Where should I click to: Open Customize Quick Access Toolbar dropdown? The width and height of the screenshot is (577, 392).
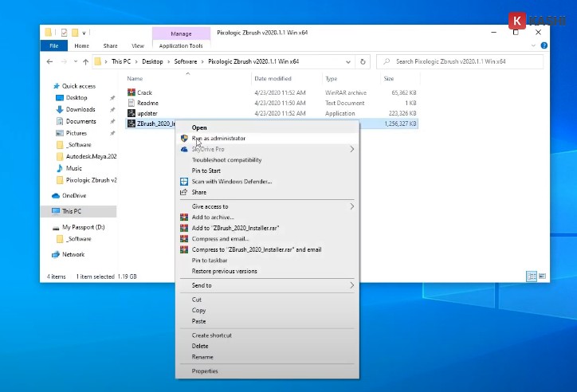point(84,33)
